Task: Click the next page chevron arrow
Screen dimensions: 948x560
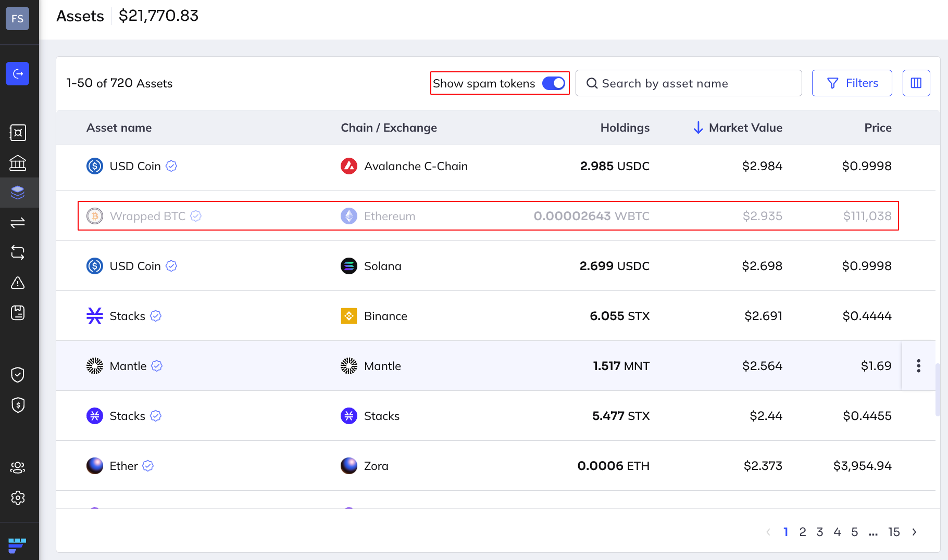Action: click(914, 532)
